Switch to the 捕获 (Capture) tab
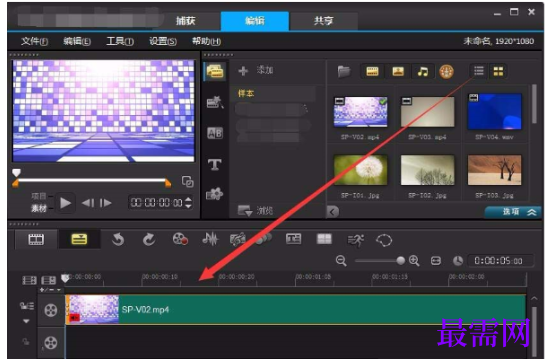This screenshot has height=364, width=549. point(186,21)
